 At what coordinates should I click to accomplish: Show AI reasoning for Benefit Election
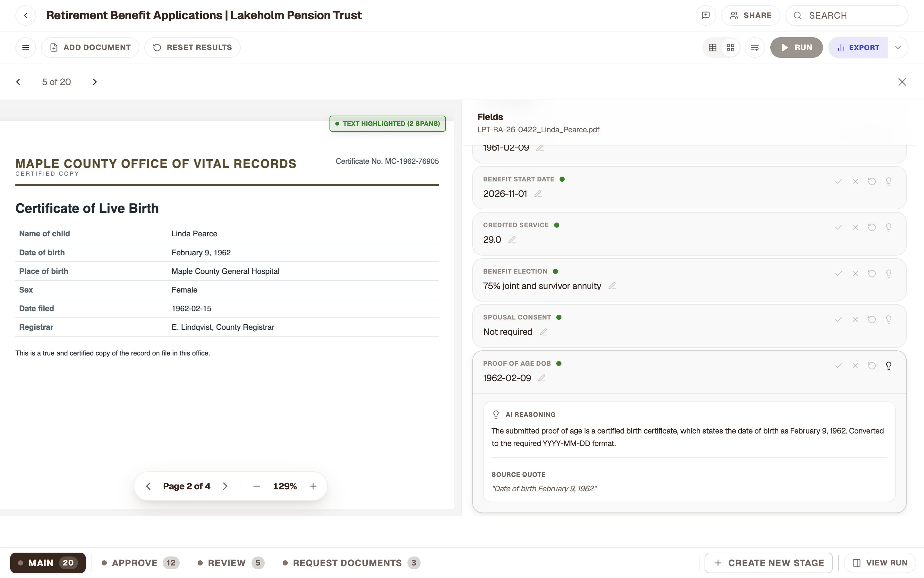pyautogui.click(x=888, y=273)
